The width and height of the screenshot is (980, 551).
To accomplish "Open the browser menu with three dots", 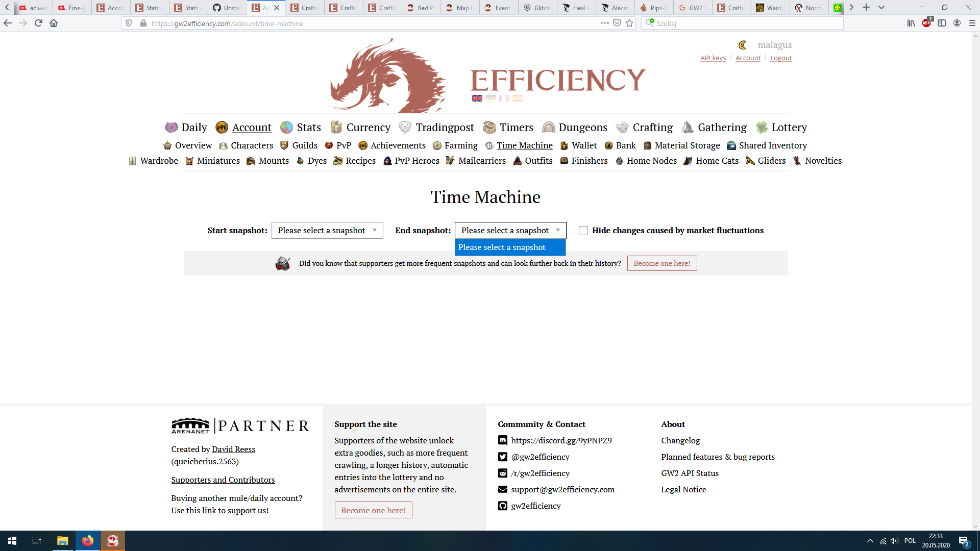I will point(604,23).
